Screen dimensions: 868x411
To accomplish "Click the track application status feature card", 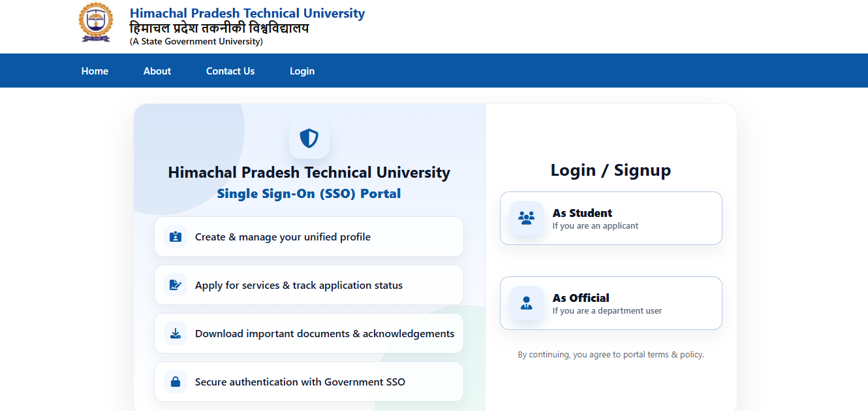I will (309, 285).
